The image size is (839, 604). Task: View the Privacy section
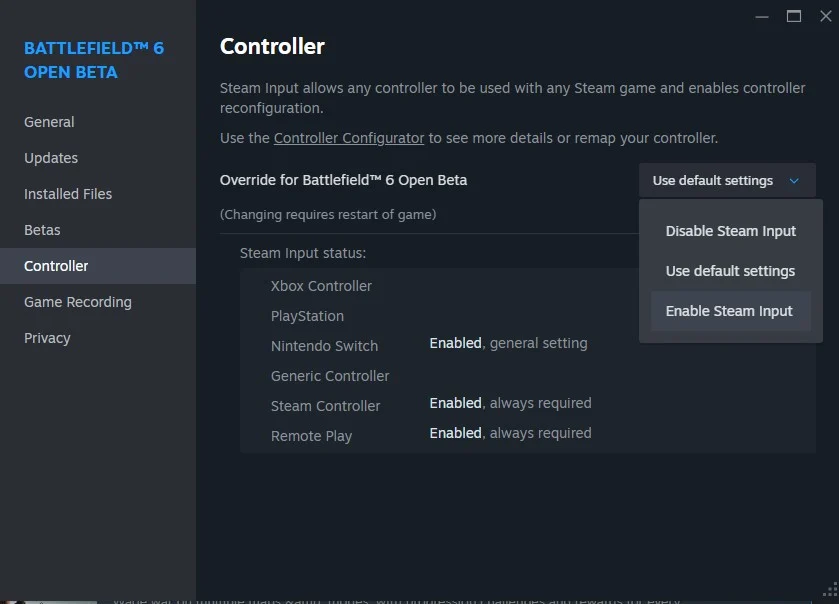47,338
